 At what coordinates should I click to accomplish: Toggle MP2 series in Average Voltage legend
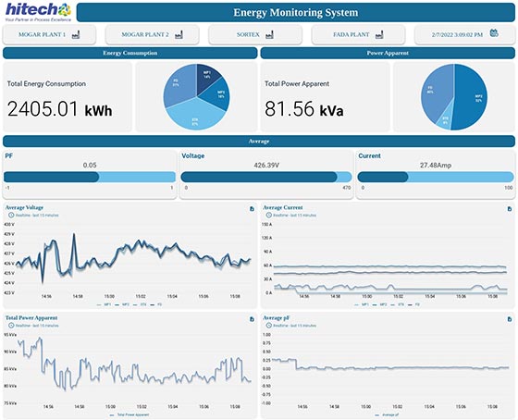pyautogui.click(x=122, y=304)
